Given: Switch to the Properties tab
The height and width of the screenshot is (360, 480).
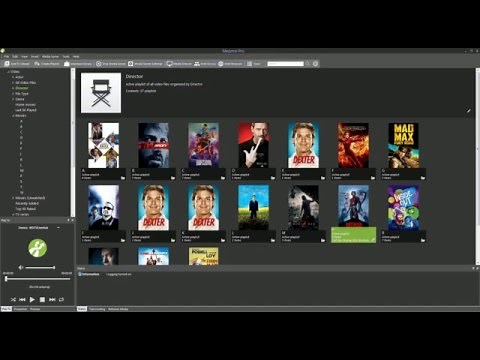Looking at the screenshot, I should click(x=20, y=309).
